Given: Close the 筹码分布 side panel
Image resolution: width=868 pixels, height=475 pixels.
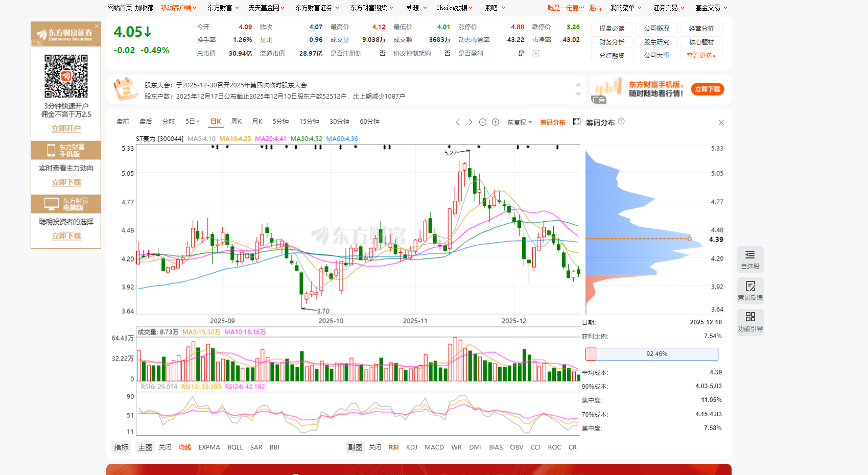Looking at the screenshot, I should point(721,123).
